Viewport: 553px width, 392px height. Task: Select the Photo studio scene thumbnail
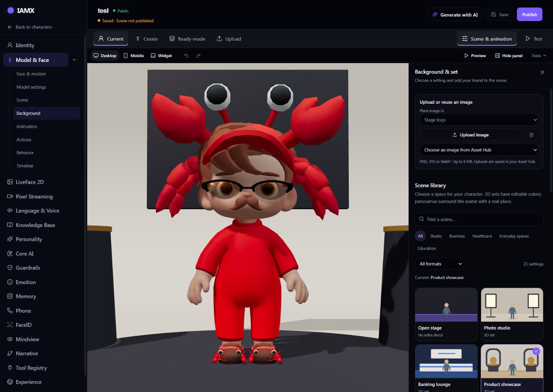coord(512,314)
